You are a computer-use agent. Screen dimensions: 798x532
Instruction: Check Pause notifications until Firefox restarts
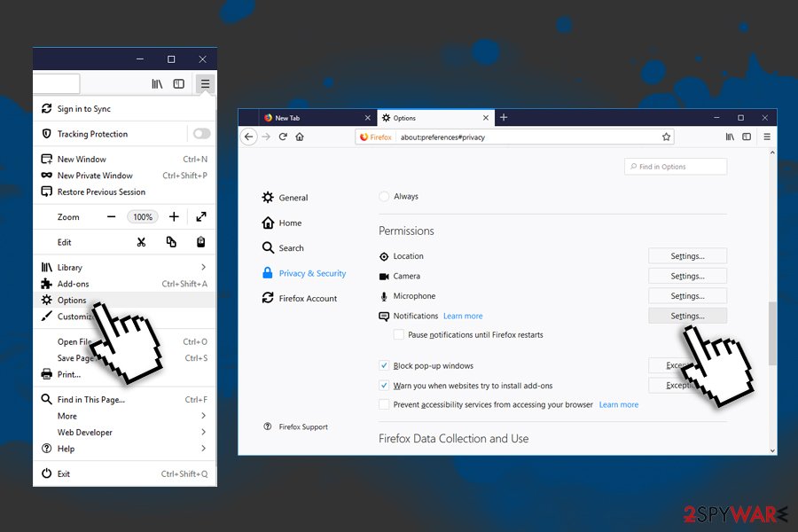tap(399, 334)
